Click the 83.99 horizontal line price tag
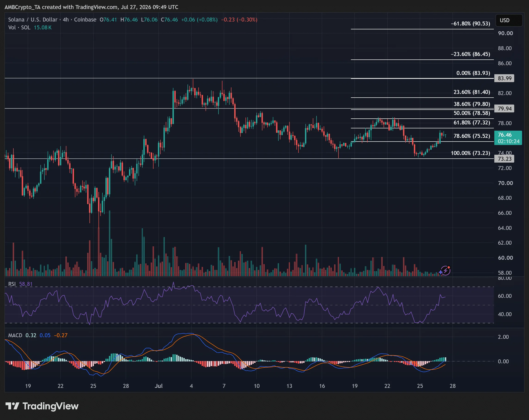The image size is (529, 420). point(504,78)
